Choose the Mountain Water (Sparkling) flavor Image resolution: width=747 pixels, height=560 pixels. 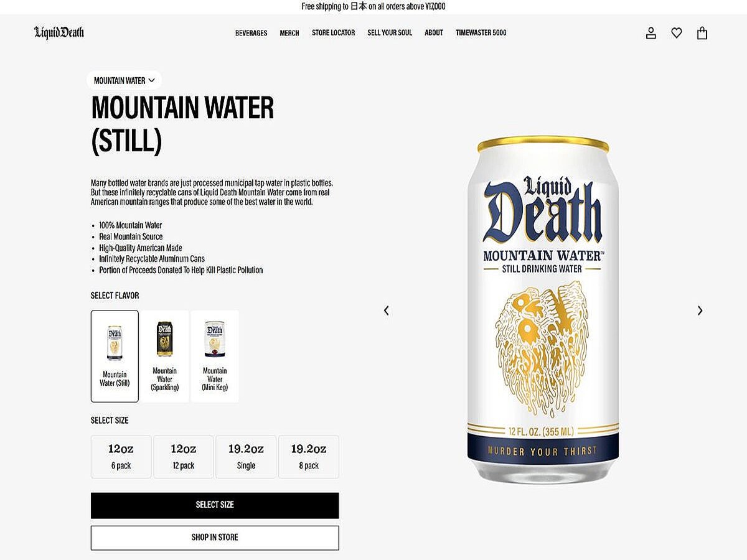coord(165,356)
